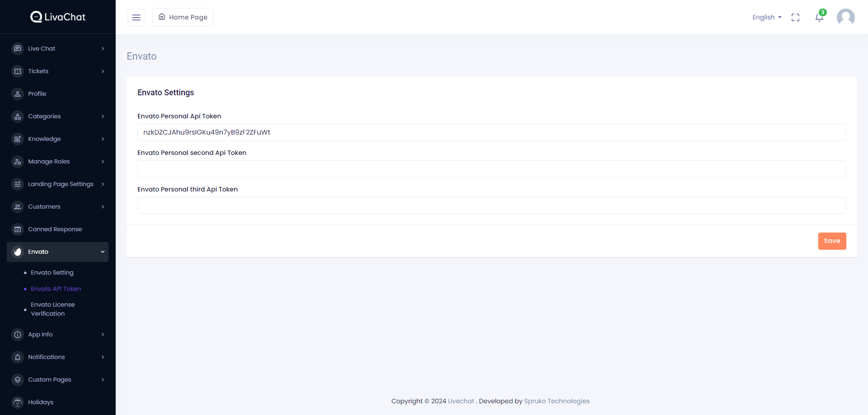Click the Envato Personal third Api Token label

point(188,189)
